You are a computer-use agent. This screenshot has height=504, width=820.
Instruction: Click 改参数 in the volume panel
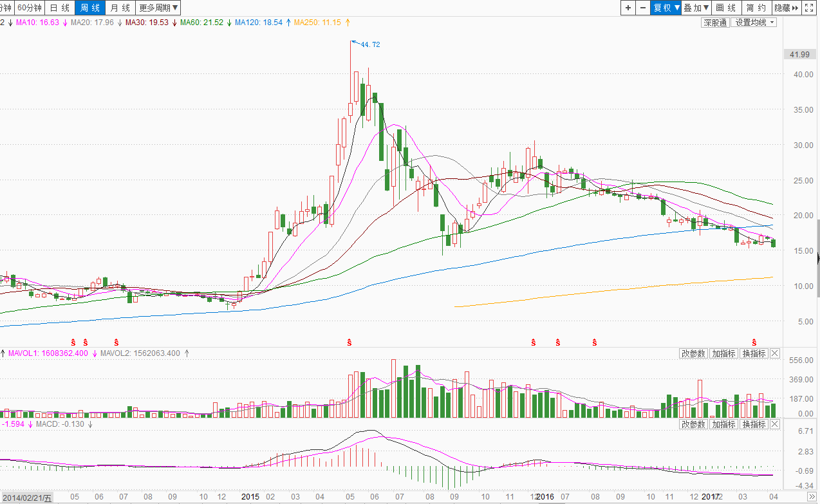[694, 353]
